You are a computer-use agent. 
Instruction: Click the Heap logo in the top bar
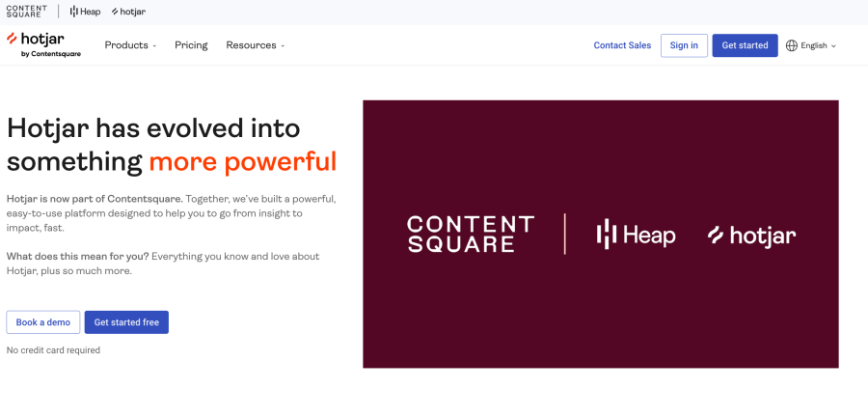click(85, 12)
